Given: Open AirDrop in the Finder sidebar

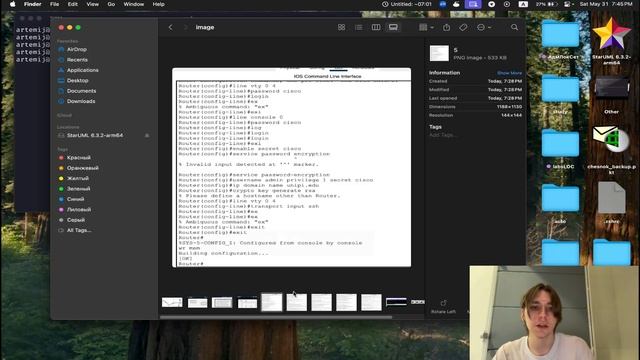Looking at the screenshot, I should click(x=77, y=49).
